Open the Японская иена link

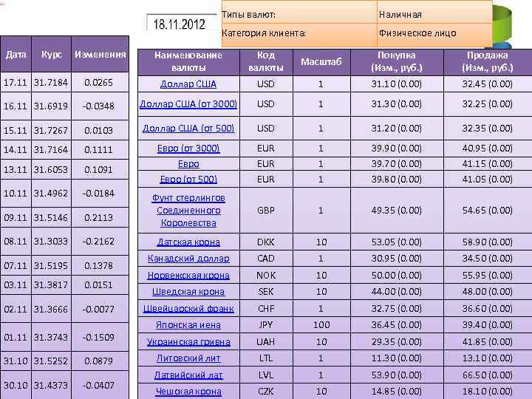pyautogui.click(x=188, y=324)
